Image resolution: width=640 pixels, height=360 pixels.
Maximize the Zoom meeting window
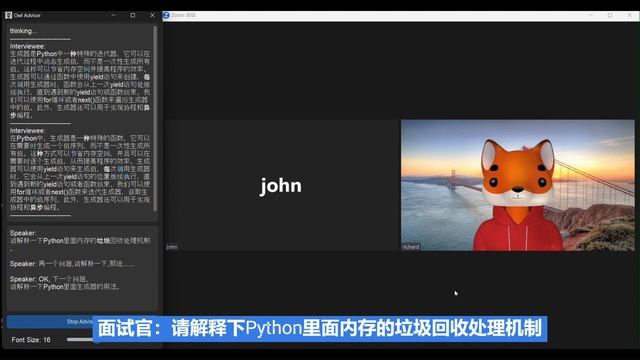pos(610,15)
